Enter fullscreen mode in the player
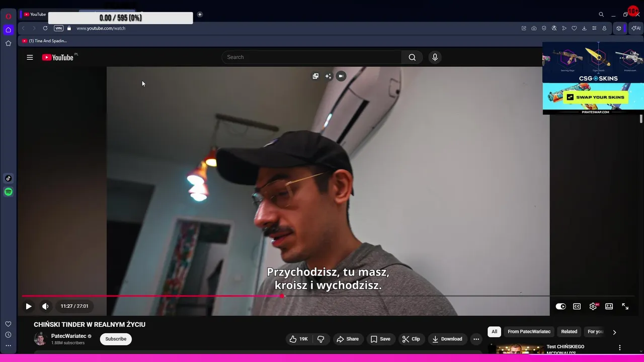This screenshot has width=644, height=362. 625,306
